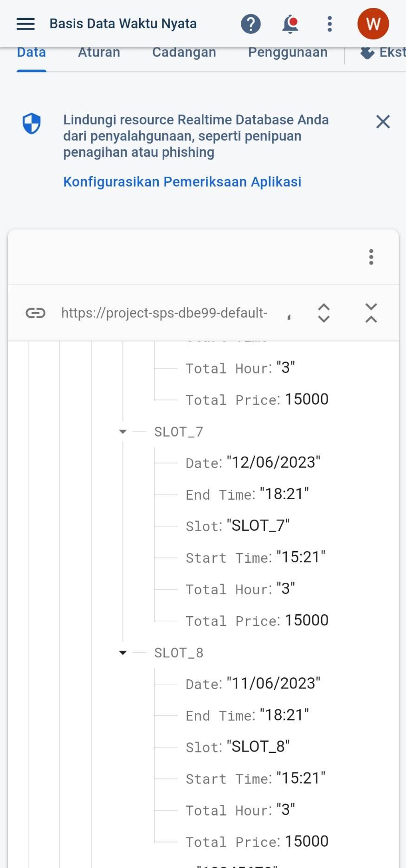Viewport: 406px width, 868px height.
Task: Open the Penggunaan tab
Action: coord(288,53)
